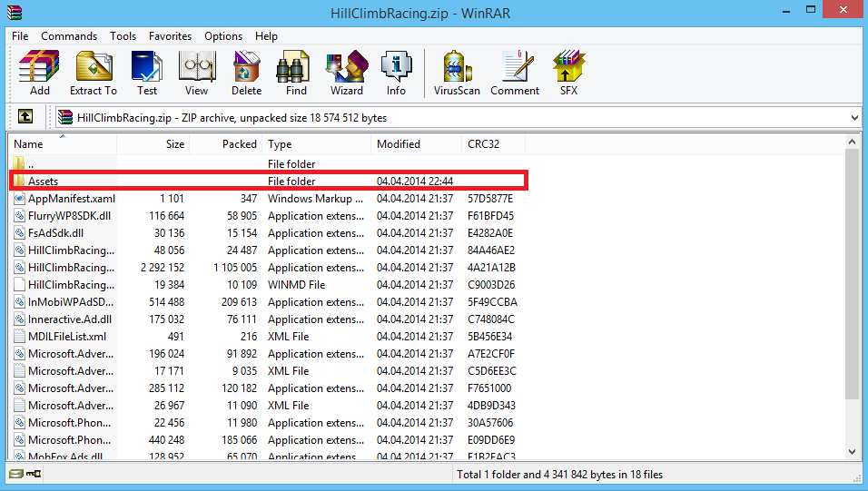
Task: Select Microsoft.Phon row sized 440 248
Action: (267, 439)
